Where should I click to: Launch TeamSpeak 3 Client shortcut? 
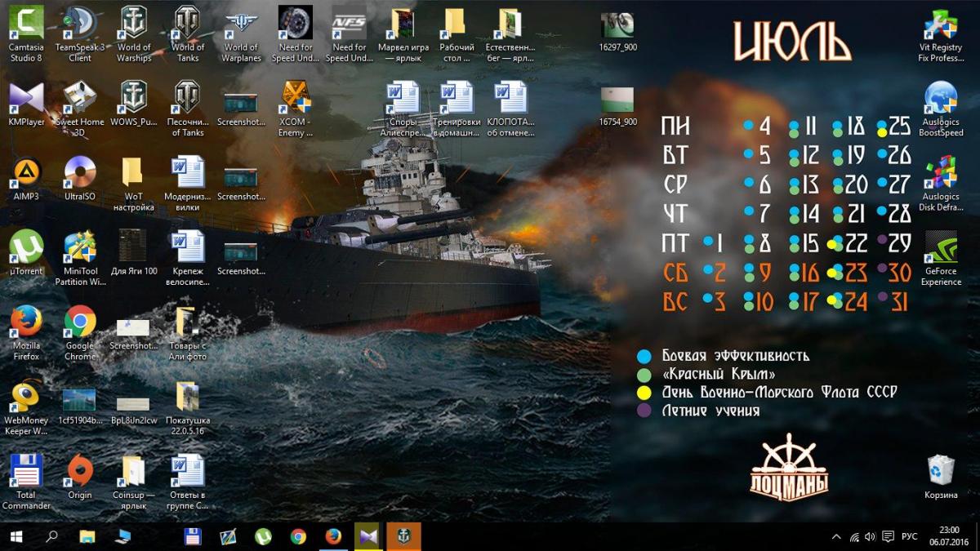point(80,34)
